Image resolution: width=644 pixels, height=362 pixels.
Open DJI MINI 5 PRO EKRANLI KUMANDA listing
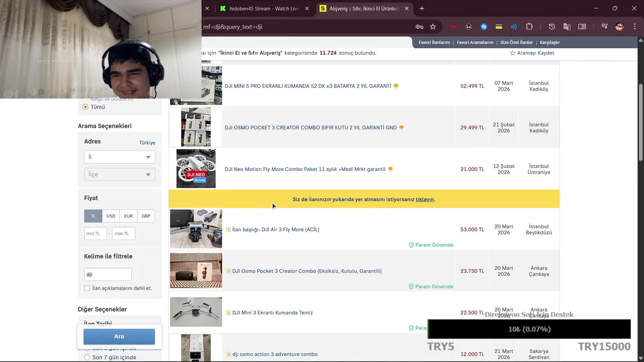(308, 86)
